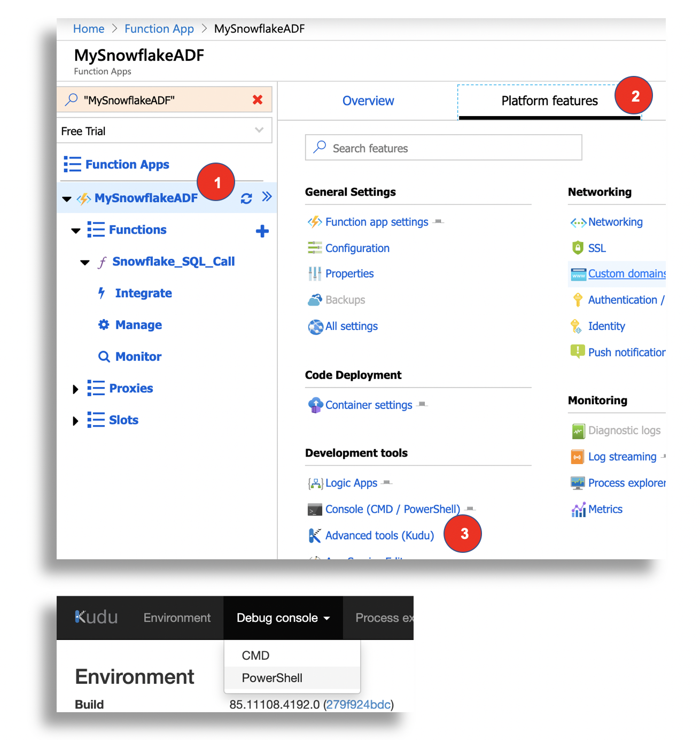Viewport: 700px width, 740px height.
Task: Clear the MySnowflakeADF search with red X
Action: tap(258, 100)
